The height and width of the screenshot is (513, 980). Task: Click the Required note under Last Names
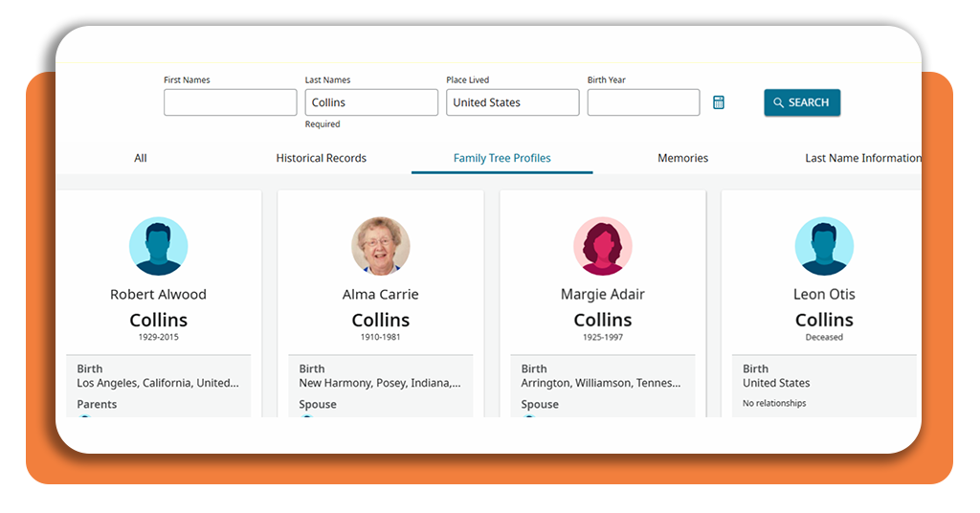click(x=323, y=124)
